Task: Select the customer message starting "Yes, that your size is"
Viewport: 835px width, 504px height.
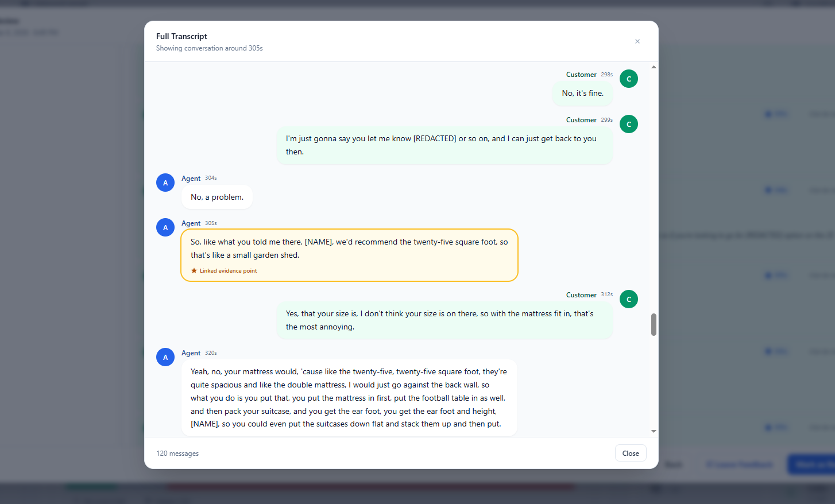Action: pyautogui.click(x=445, y=320)
